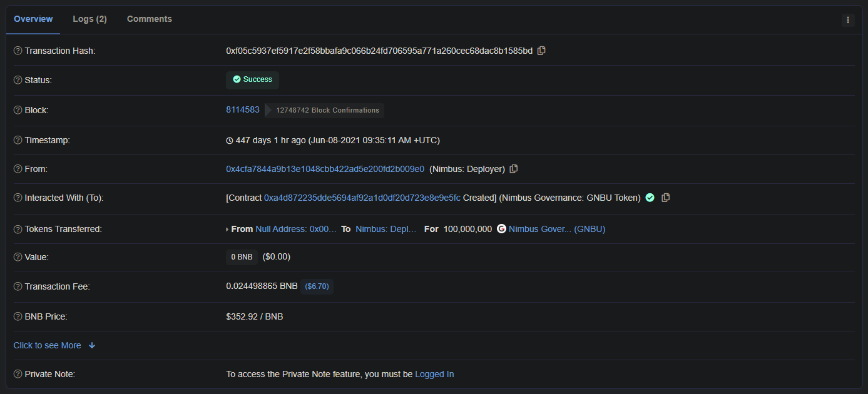
Task: Click help icon beside Tokens Transferred
Action: point(18,229)
